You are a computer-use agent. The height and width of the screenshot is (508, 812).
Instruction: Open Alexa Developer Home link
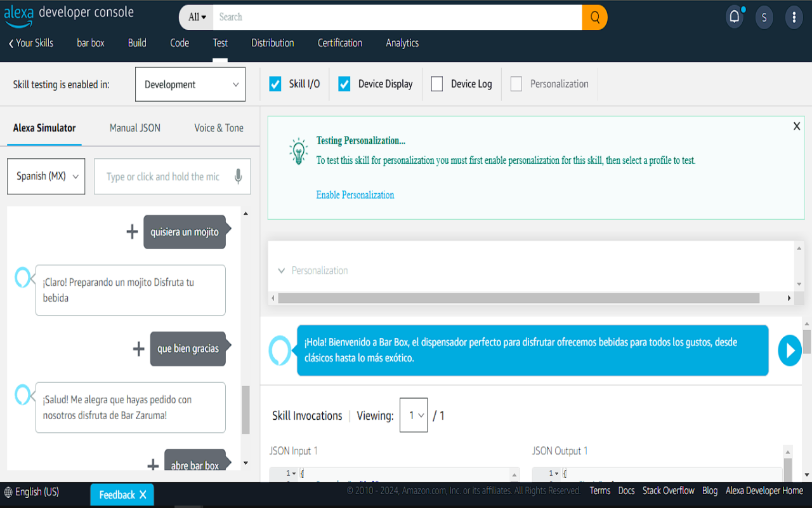[x=764, y=490]
